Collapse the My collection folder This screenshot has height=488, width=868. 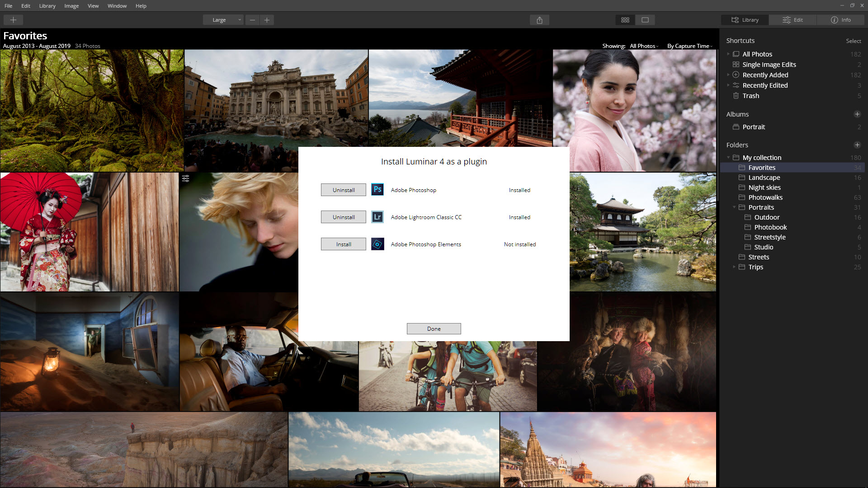click(x=728, y=157)
